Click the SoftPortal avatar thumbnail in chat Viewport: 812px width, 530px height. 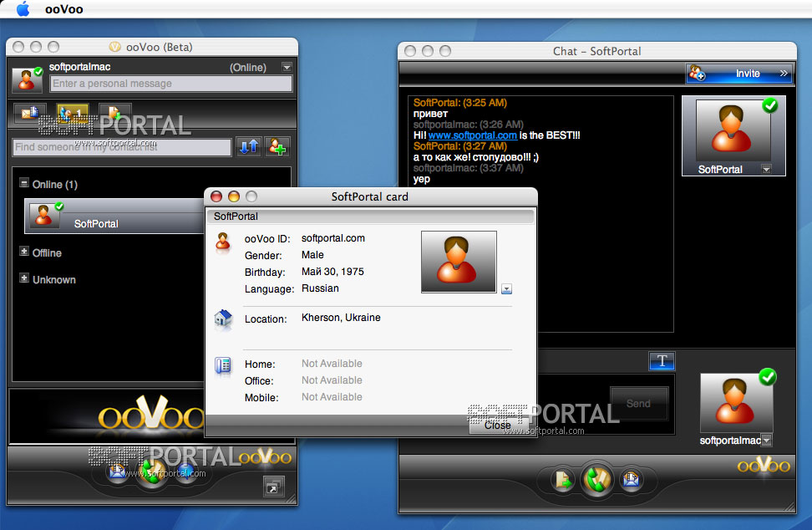click(x=733, y=130)
